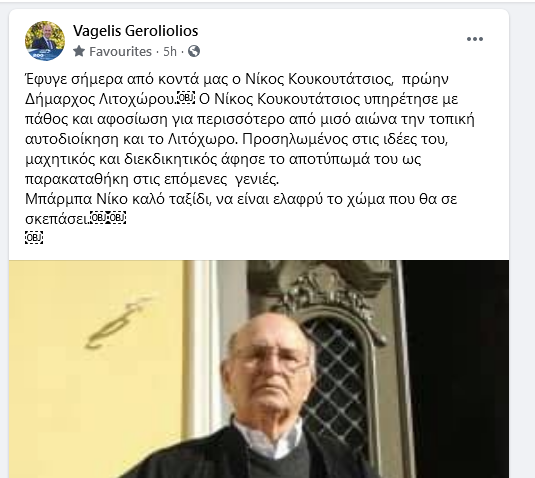
Task: Click the farewell line Μπάρμπα Νίκο καλό ταξίδι
Action: [x=117, y=199]
